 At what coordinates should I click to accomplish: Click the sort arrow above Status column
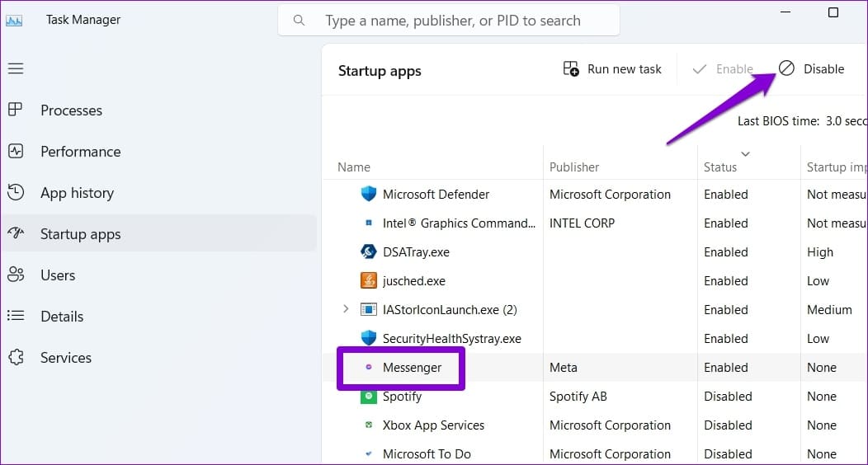(x=746, y=153)
